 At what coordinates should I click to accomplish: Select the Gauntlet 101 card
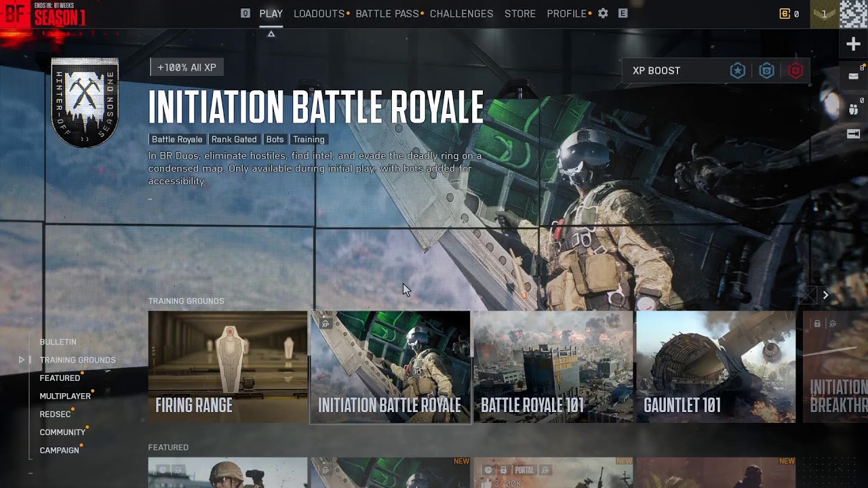coord(716,367)
